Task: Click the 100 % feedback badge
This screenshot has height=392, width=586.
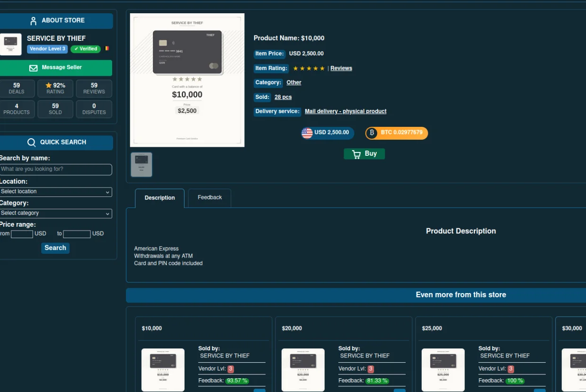Action: tap(515, 381)
